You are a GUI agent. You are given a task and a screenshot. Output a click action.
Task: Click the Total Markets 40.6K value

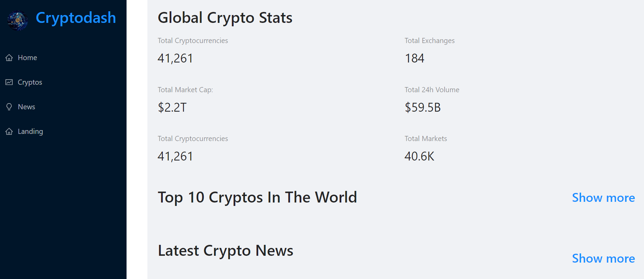pyautogui.click(x=419, y=156)
